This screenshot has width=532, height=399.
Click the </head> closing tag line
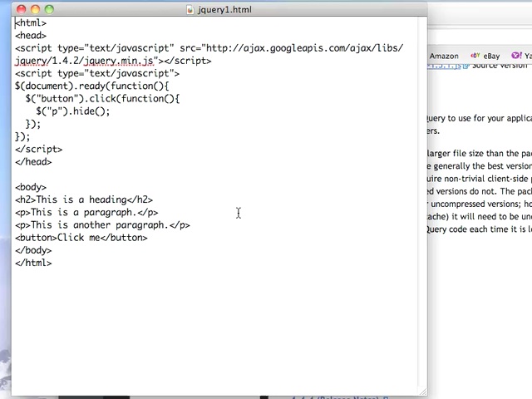click(x=33, y=162)
